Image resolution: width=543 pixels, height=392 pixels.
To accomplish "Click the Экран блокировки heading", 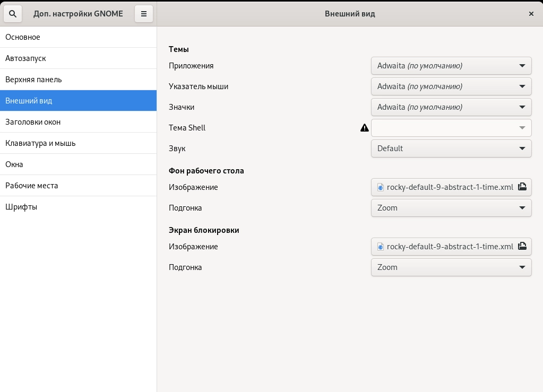I will [204, 230].
